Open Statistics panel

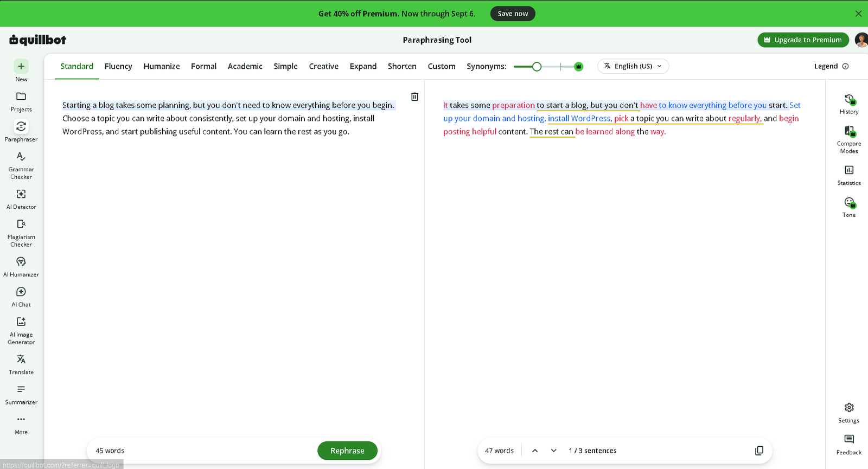[x=849, y=175]
